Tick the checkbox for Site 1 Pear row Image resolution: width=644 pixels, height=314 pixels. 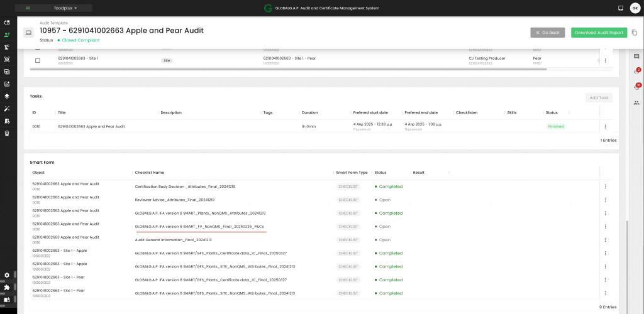38,60
